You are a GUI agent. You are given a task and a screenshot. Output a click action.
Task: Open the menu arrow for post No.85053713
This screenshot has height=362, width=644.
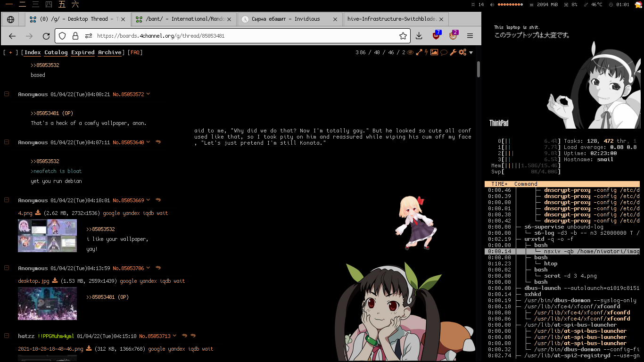tap(174, 336)
